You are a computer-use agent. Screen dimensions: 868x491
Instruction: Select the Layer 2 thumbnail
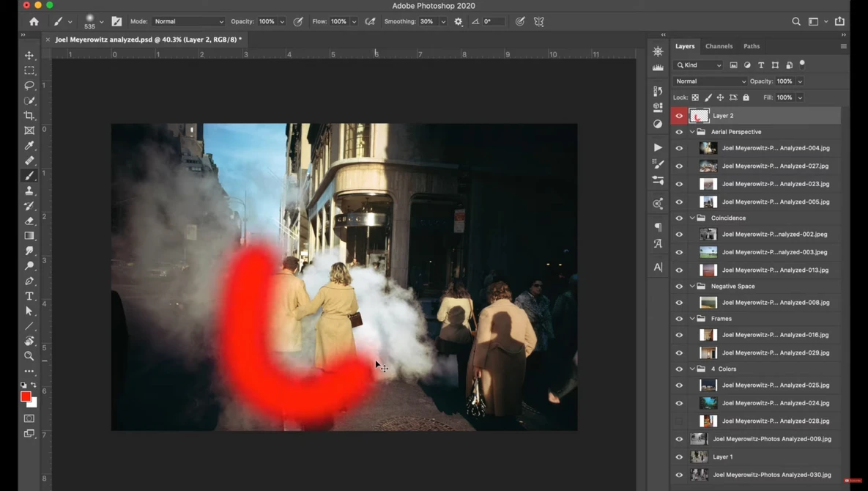(699, 116)
